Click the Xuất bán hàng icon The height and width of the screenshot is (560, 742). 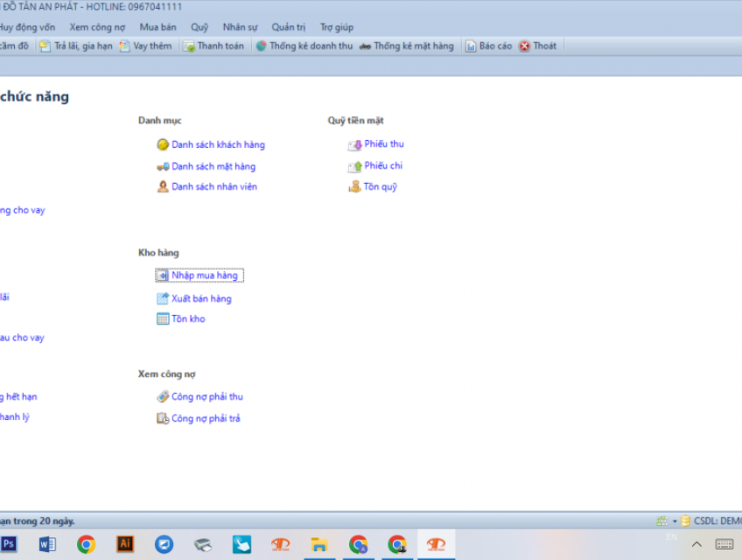pyautogui.click(x=163, y=299)
